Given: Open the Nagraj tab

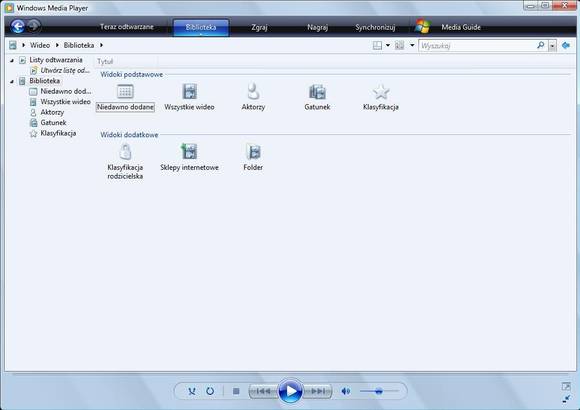Looking at the screenshot, I should point(317,27).
